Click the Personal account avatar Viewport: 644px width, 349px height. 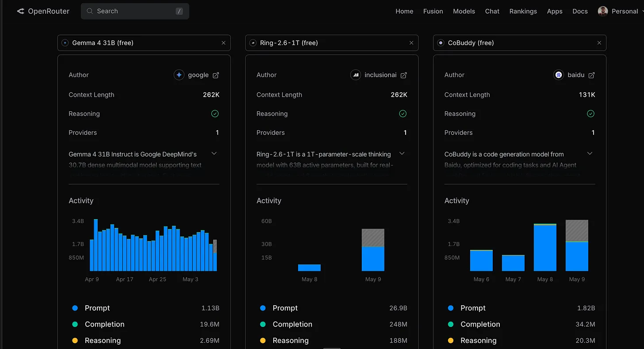(x=602, y=11)
